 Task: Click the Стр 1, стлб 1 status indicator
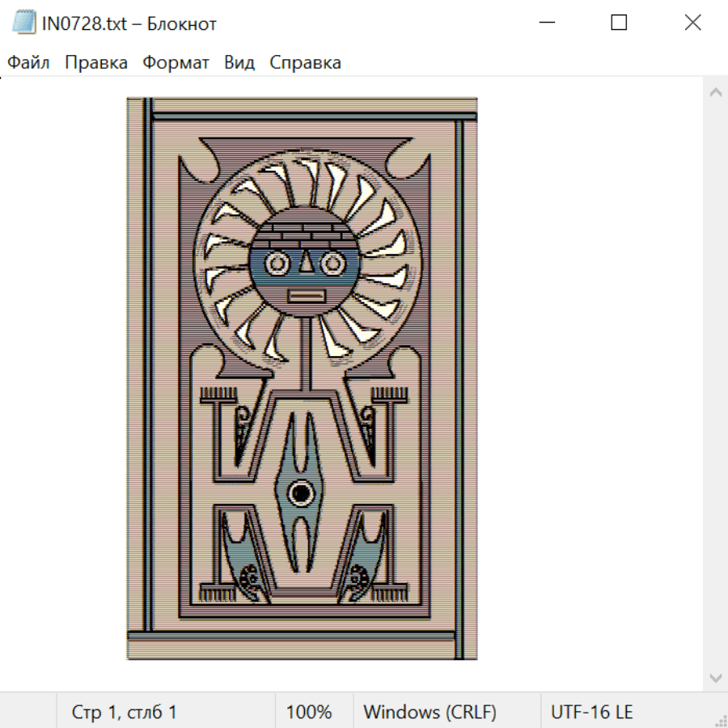(125, 712)
